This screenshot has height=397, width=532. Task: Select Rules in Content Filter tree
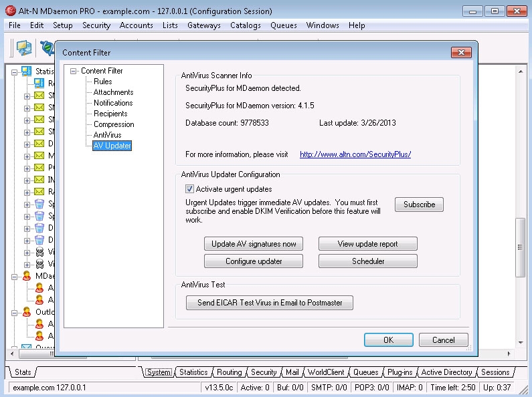pos(103,82)
